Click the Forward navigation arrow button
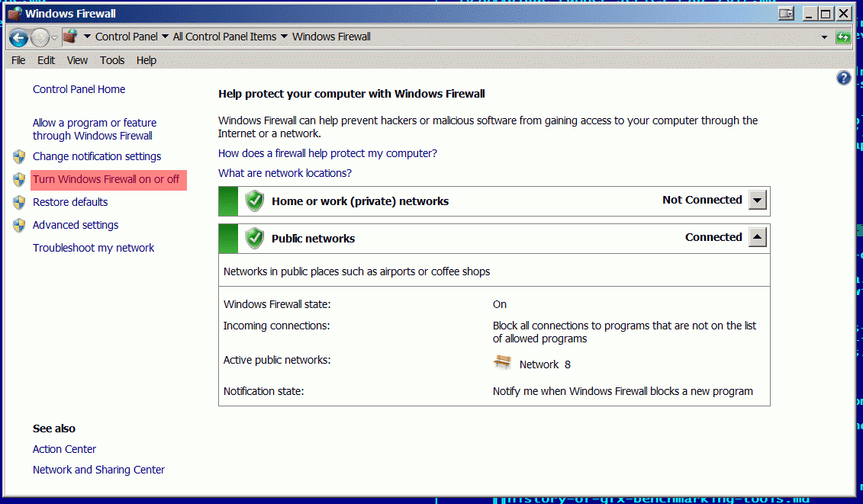Image resolution: width=863 pixels, height=504 pixels. [40, 37]
